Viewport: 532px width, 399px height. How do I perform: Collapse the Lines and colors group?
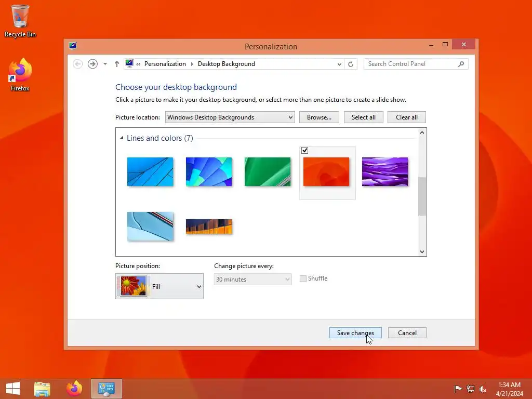[x=122, y=138]
